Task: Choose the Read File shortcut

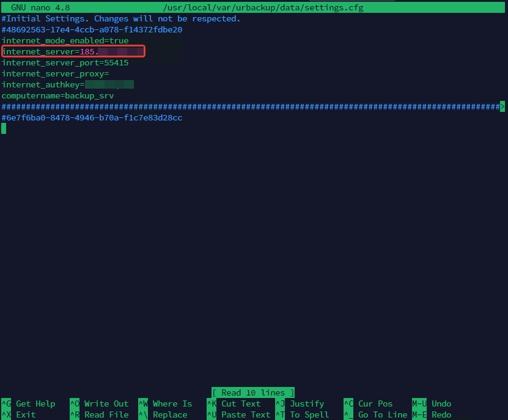Action: pos(106,414)
